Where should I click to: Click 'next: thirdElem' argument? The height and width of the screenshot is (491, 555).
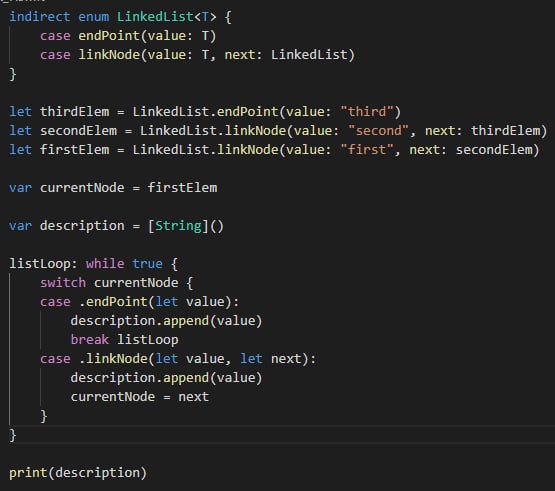coord(482,131)
